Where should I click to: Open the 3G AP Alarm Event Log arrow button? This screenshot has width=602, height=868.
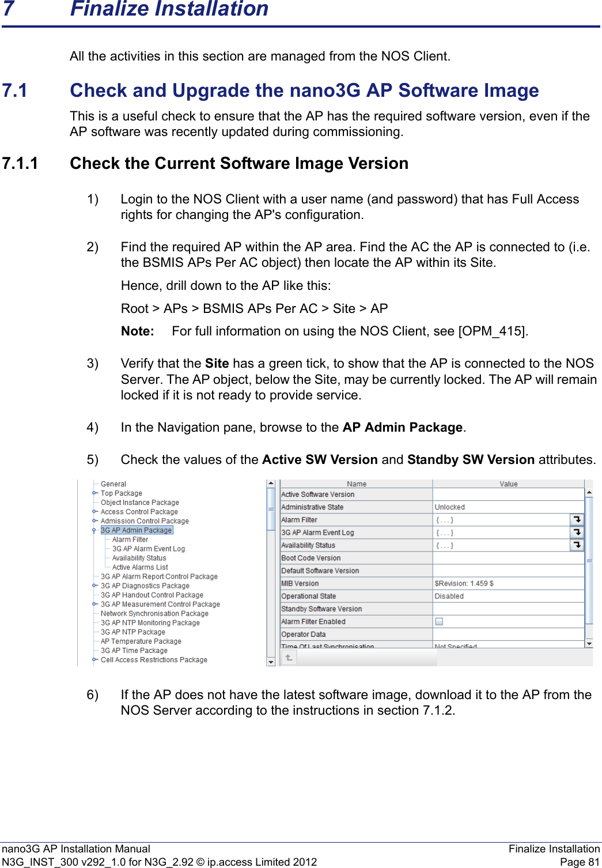(x=577, y=532)
